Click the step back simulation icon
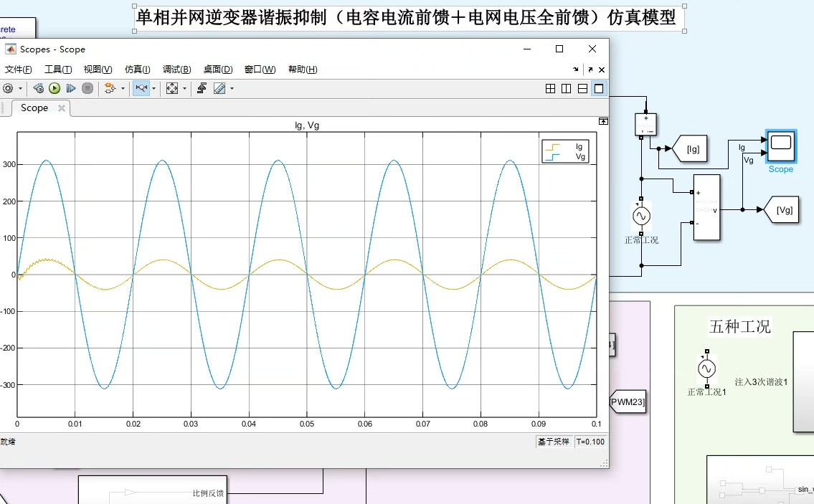Image resolution: width=814 pixels, height=504 pixels. (x=38, y=88)
